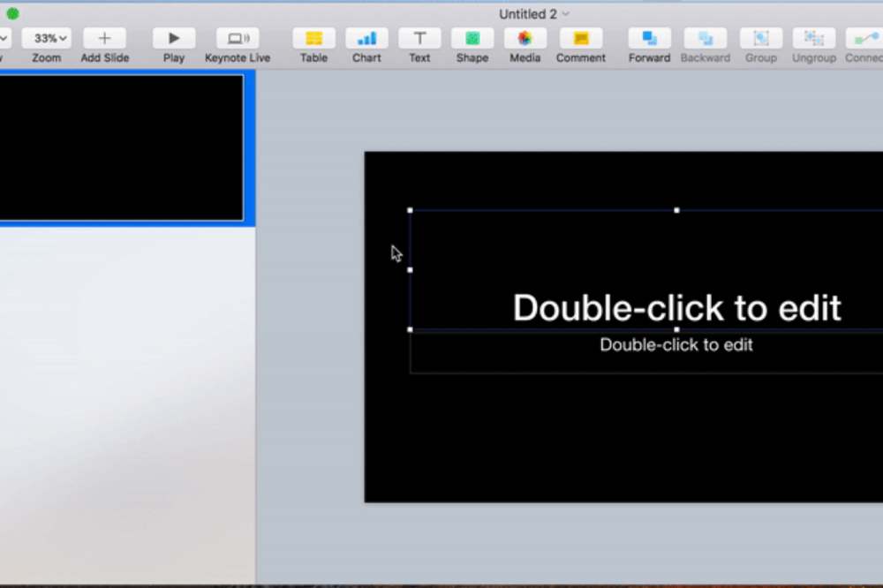Click the top-center handle of the title box

click(676, 210)
